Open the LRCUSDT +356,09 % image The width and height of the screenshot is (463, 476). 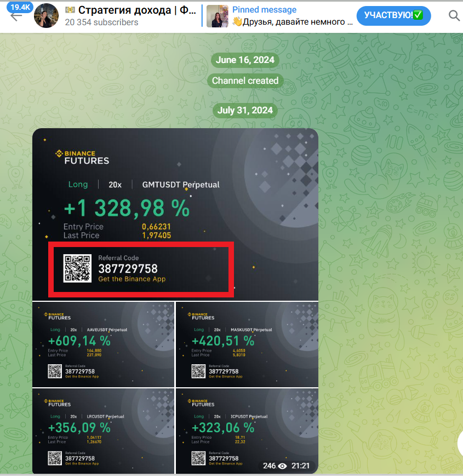pyautogui.click(x=103, y=431)
